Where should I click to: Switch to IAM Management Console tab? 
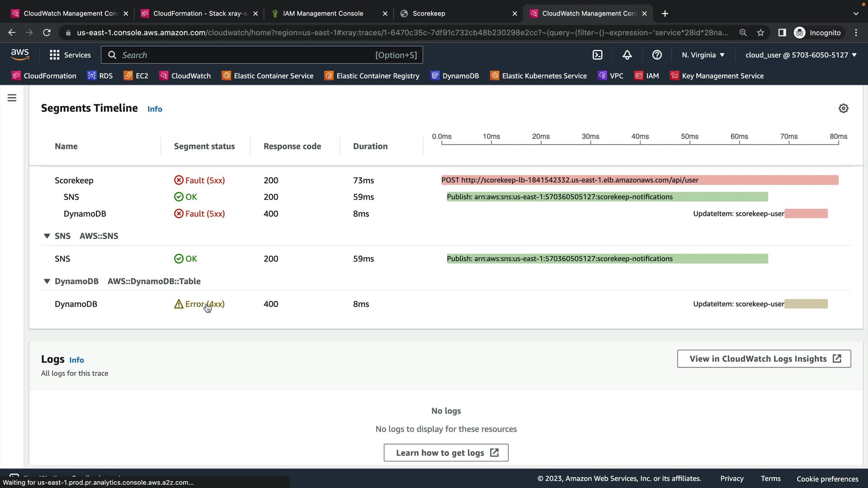click(x=328, y=14)
